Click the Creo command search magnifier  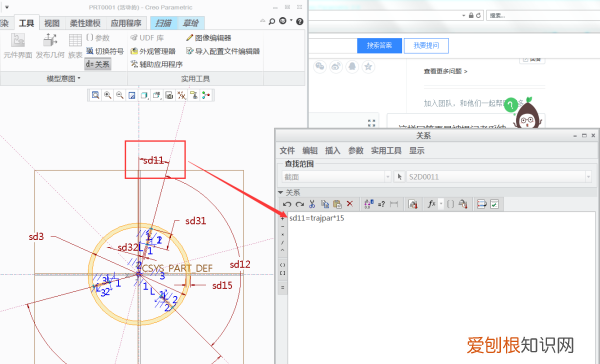click(x=272, y=21)
